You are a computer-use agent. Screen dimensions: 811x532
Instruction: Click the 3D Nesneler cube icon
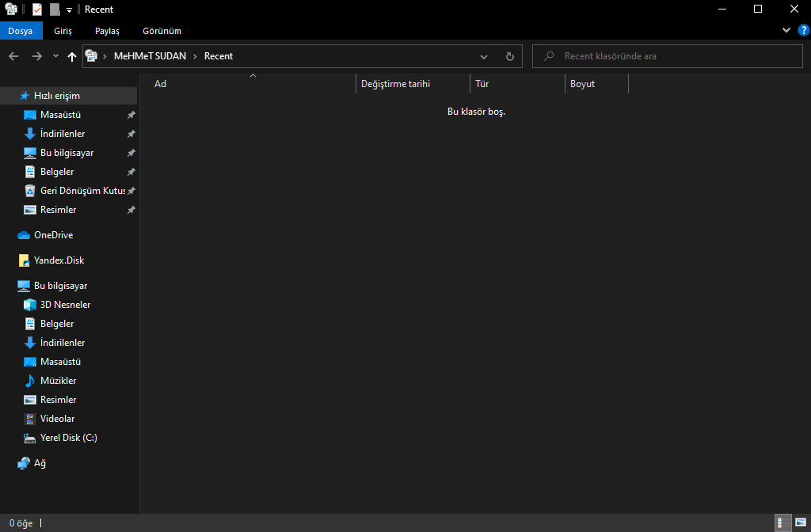pos(30,305)
